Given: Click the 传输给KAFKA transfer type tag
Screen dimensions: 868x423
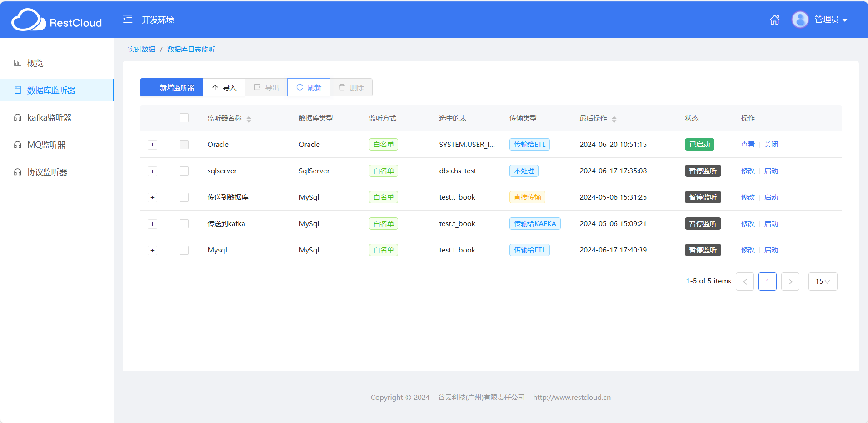Looking at the screenshot, I should pos(535,223).
